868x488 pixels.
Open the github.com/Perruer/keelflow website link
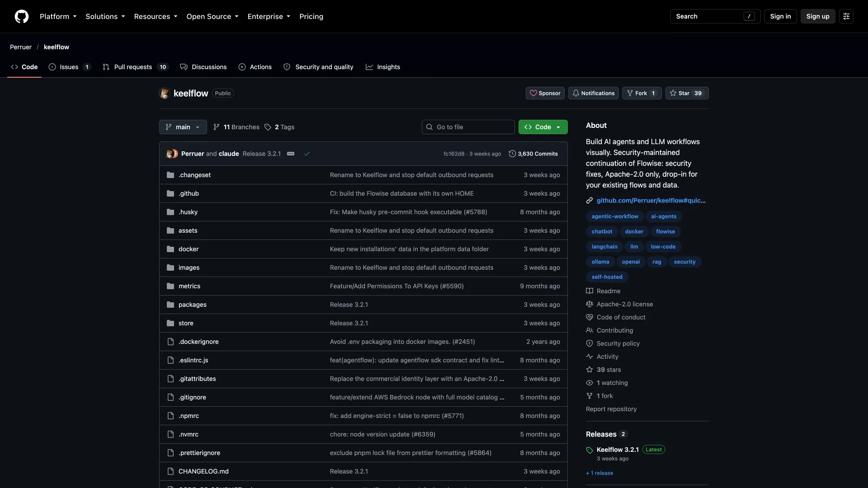(651, 200)
